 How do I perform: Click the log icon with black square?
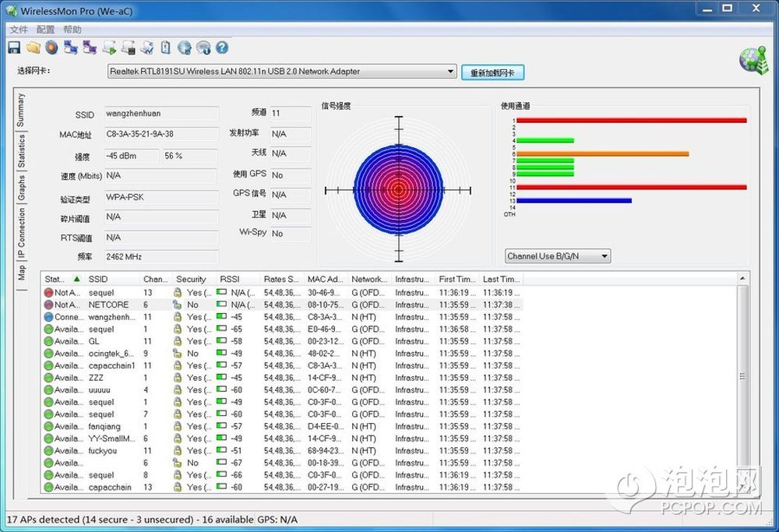pos(128,48)
